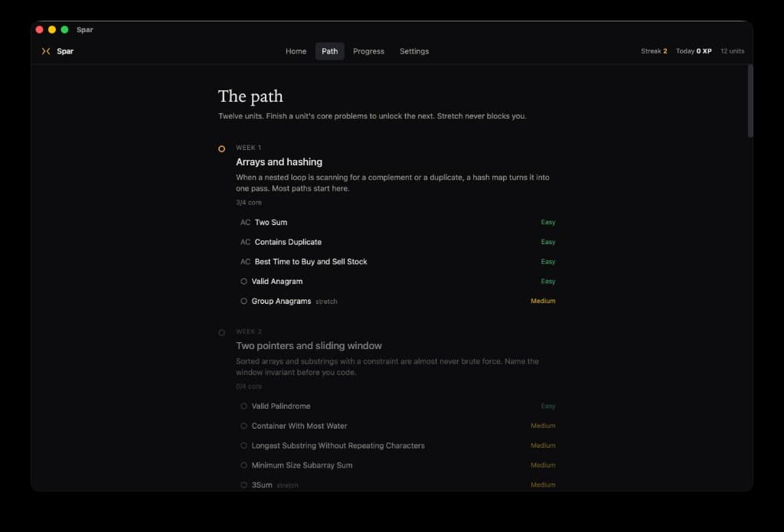Expand the Arrays and hashing unit heading
This screenshot has width=784, height=532.
[x=279, y=162]
